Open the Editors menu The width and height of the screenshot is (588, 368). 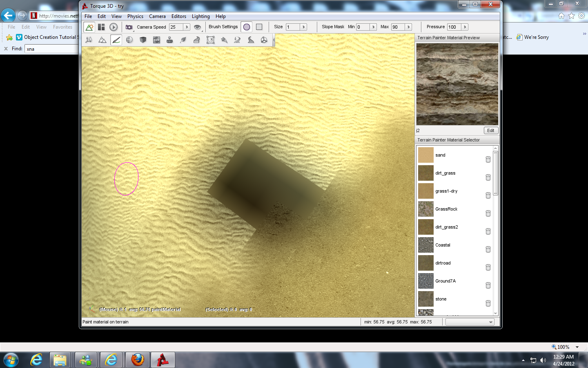(x=178, y=16)
